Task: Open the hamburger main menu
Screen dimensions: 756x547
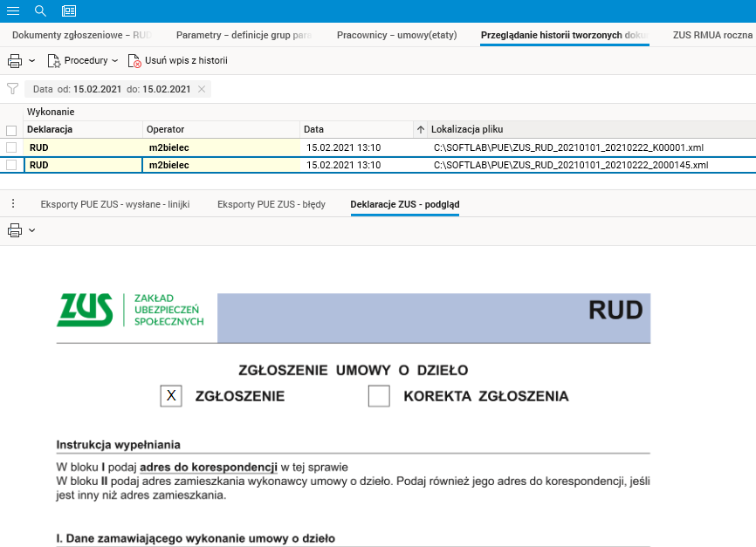Action: click(x=13, y=10)
